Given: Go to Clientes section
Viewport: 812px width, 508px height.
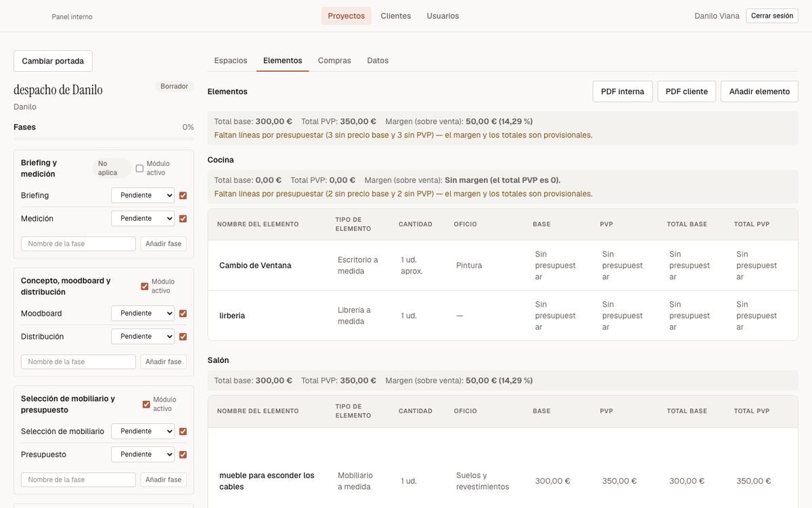Looking at the screenshot, I should tap(396, 16).
